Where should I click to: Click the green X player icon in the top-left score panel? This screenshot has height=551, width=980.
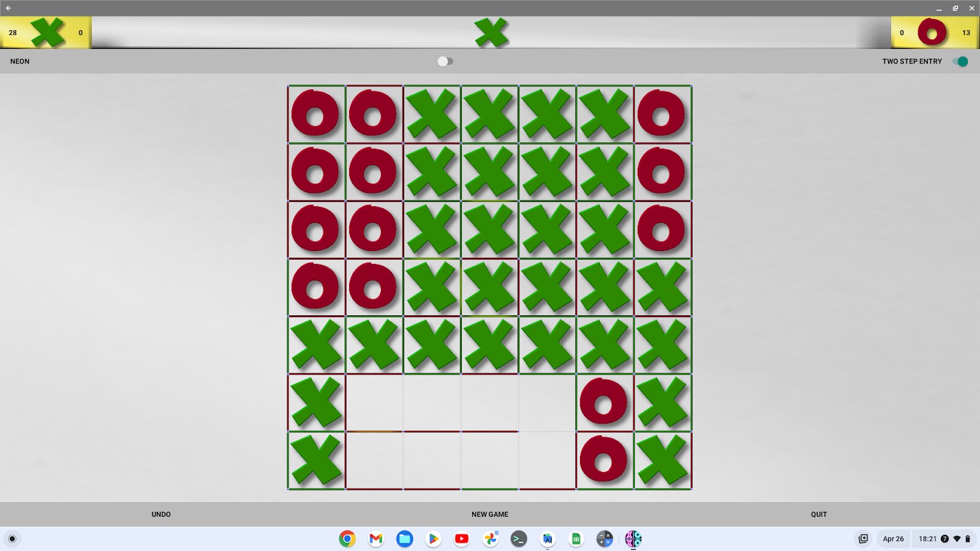pyautogui.click(x=48, y=32)
